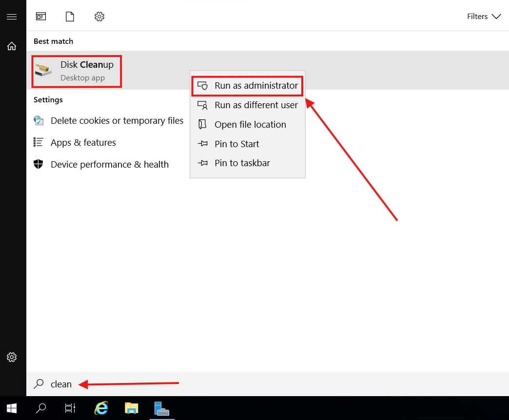Launch Internet Explorer from the taskbar
The image size is (509, 420).
pos(101,408)
